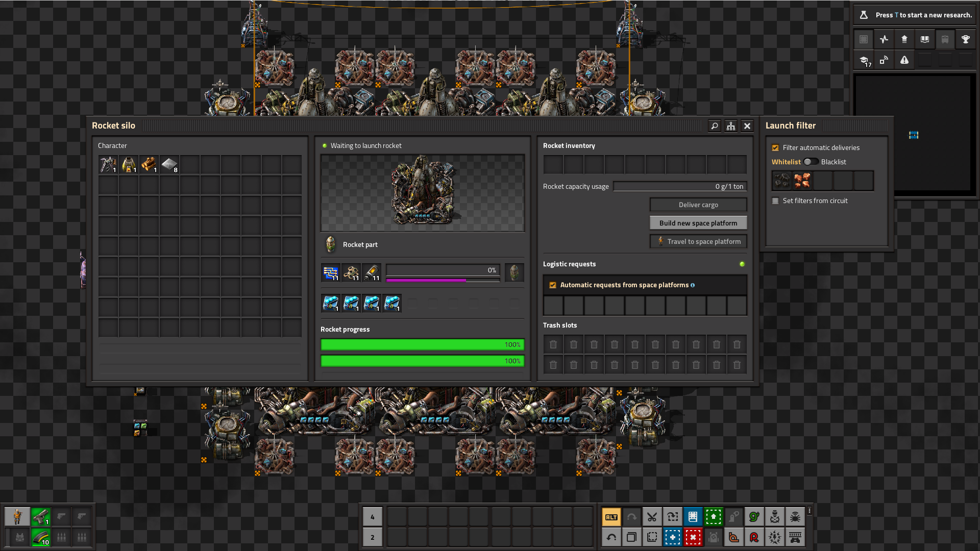This screenshot has height=551, width=980.
Task: Select the paste dashed-square shortcut
Action: pyautogui.click(x=652, y=537)
